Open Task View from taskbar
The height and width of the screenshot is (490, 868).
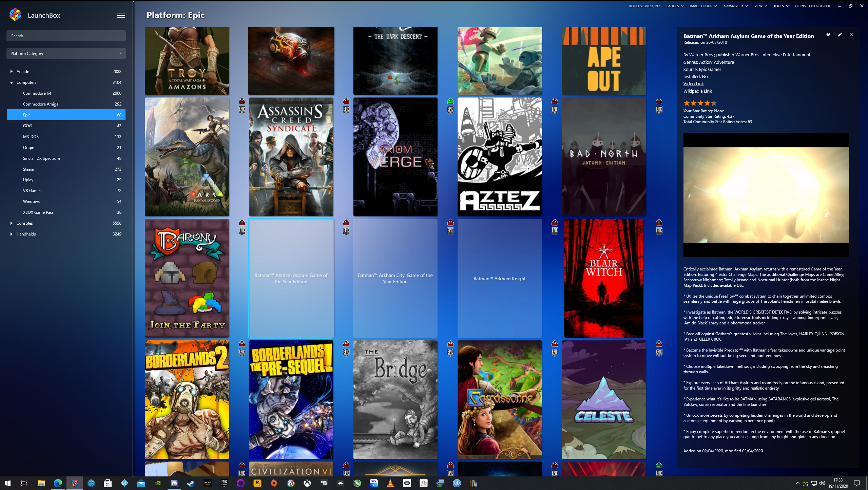[24, 483]
